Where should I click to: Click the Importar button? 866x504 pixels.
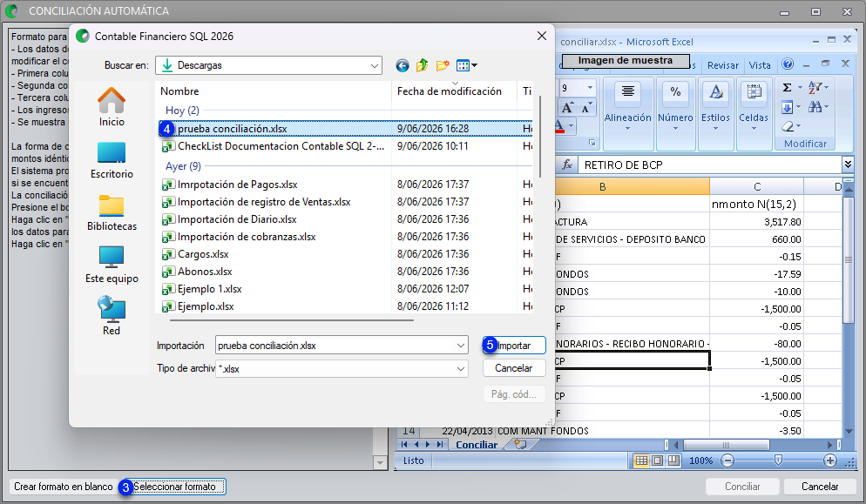pyautogui.click(x=514, y=346)
